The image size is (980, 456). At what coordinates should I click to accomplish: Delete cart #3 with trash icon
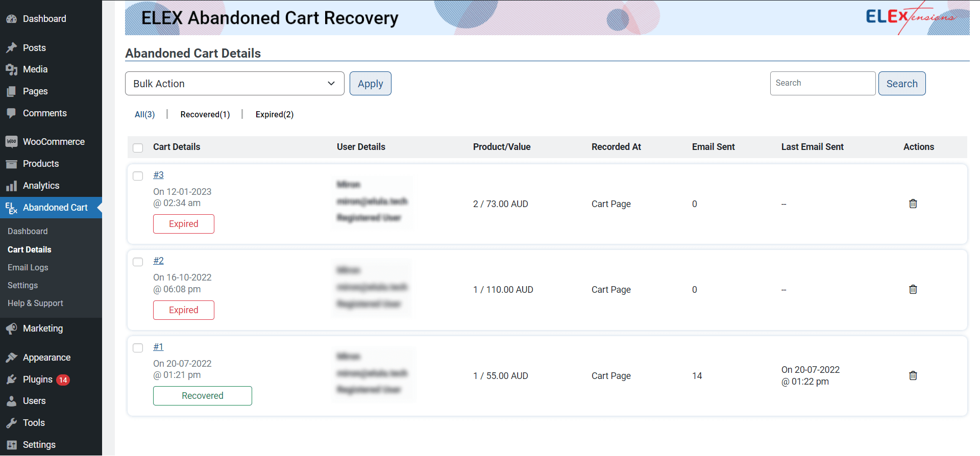click(913, 204)
